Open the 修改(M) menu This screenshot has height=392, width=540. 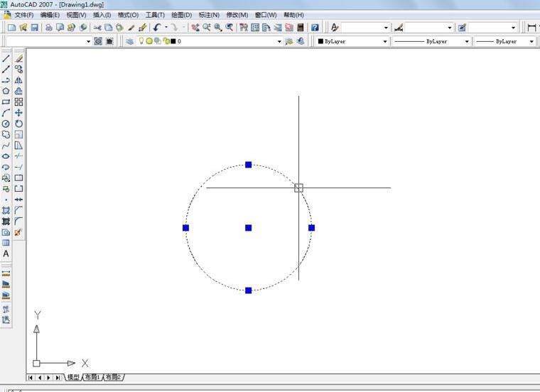[x=237, y=15]
